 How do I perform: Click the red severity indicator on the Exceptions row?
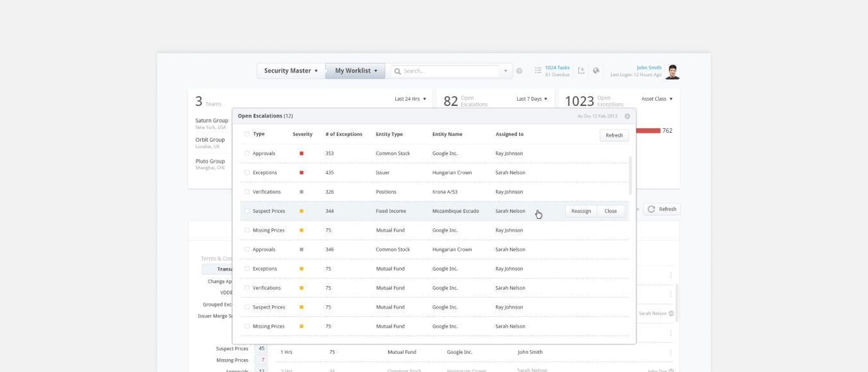click(302, 173)
